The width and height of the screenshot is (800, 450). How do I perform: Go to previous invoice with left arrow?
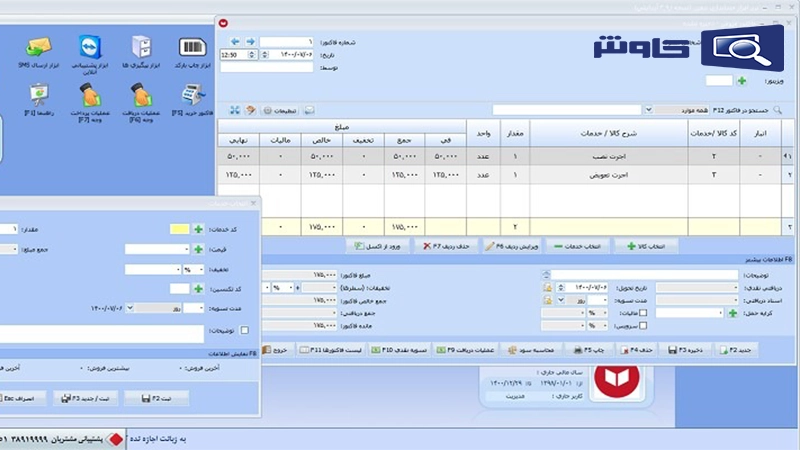[x=235, y=41]
